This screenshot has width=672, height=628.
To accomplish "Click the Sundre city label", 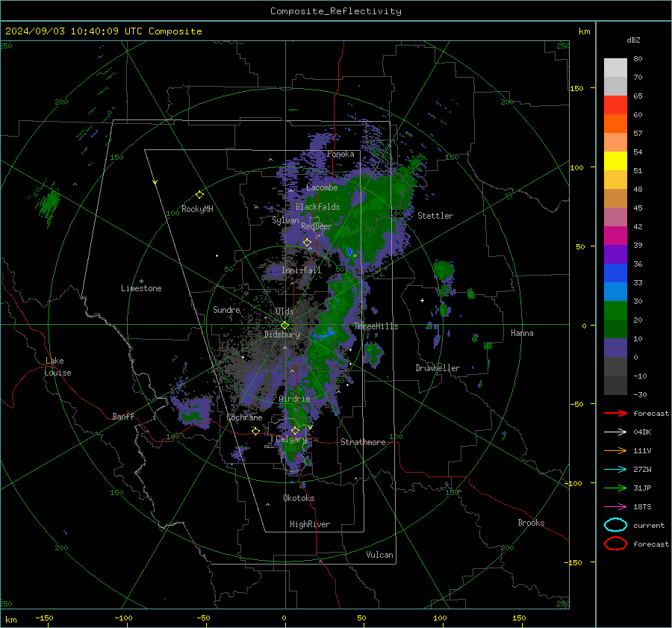I will point(226,310).
